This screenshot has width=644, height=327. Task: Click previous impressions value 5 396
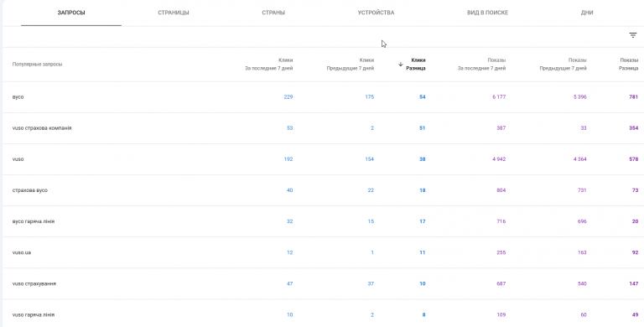pyautogui.click(x=580, y=97)
